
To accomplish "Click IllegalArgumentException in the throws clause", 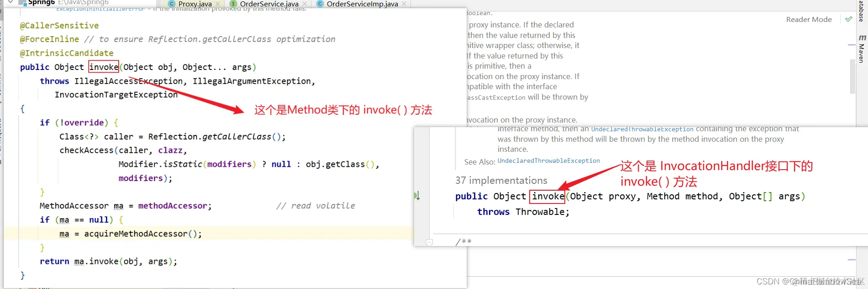I will click(252, 81).
